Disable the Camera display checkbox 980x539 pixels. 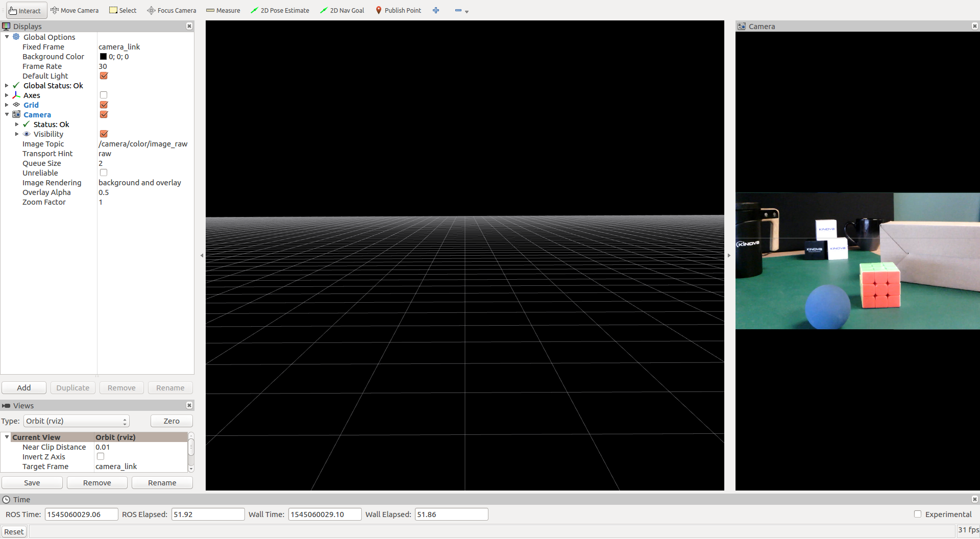pos(104,114)
